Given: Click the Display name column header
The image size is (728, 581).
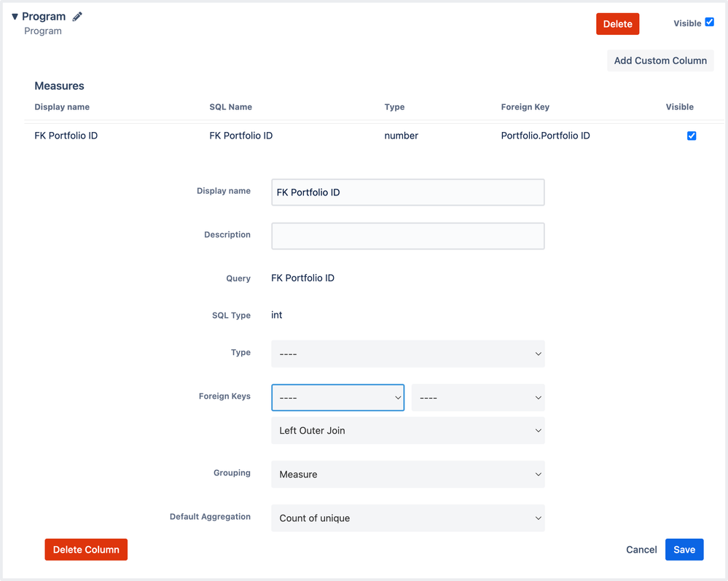Looking at the screenshot, I should (x=62, y=107).
